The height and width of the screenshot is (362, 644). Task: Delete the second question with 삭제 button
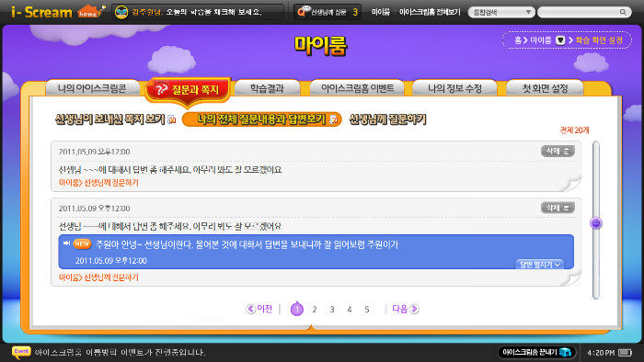click(558, 208)
